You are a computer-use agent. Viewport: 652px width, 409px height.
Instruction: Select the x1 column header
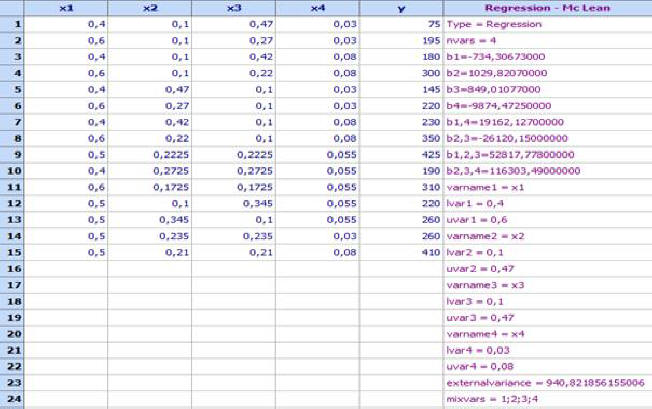(65, 8)
